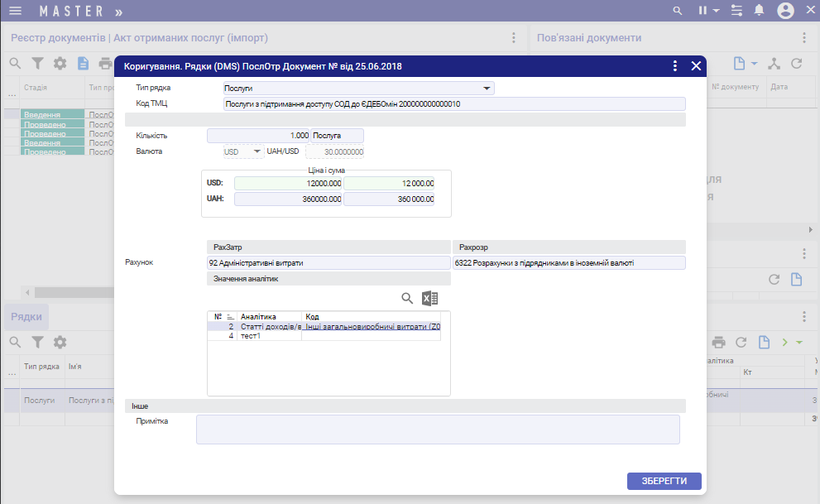Click the Примітка note text field
The height and width of the screenshot is (504, 820).
[x=438, y=430]
